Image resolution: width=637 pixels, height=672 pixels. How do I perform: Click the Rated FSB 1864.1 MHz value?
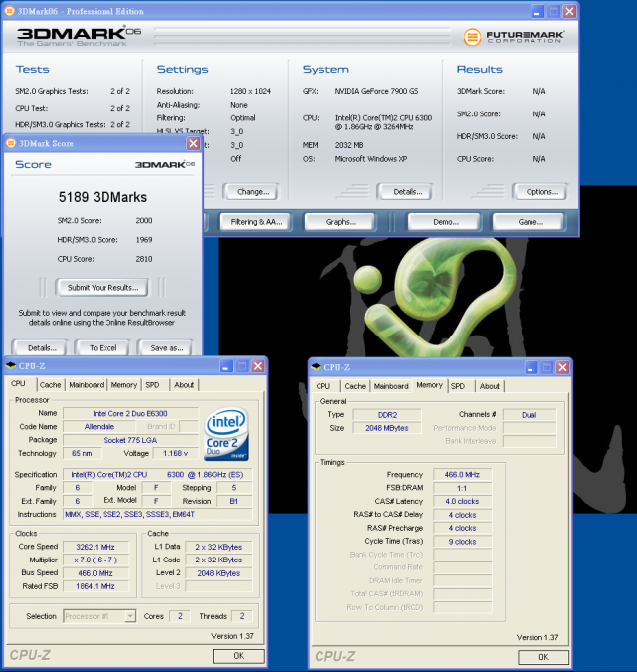(96, 586)
